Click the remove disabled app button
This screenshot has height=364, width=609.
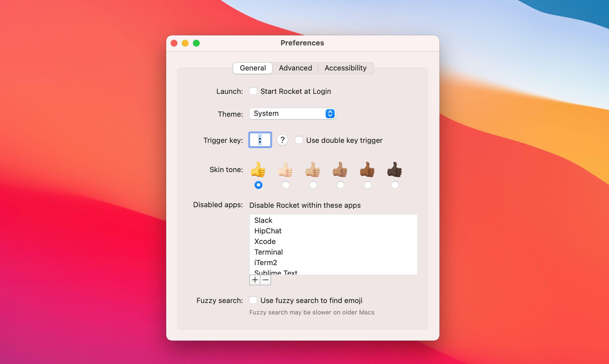[265, 280]
